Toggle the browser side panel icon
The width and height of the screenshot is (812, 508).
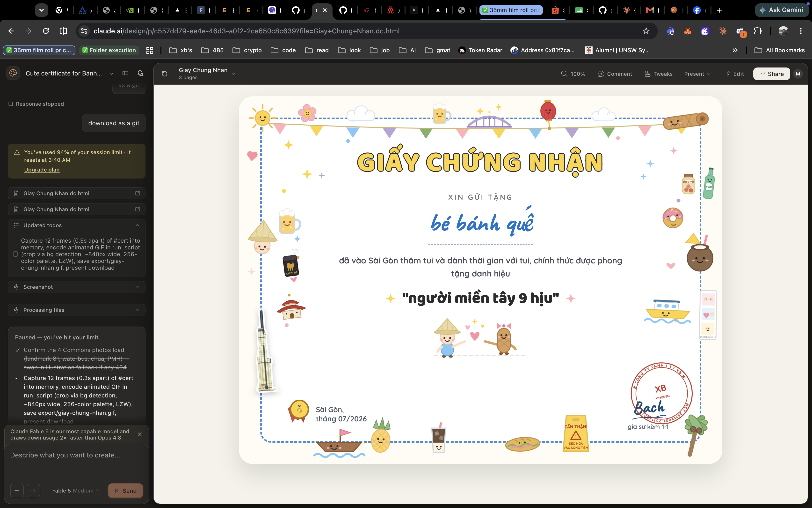click(63, 31)
